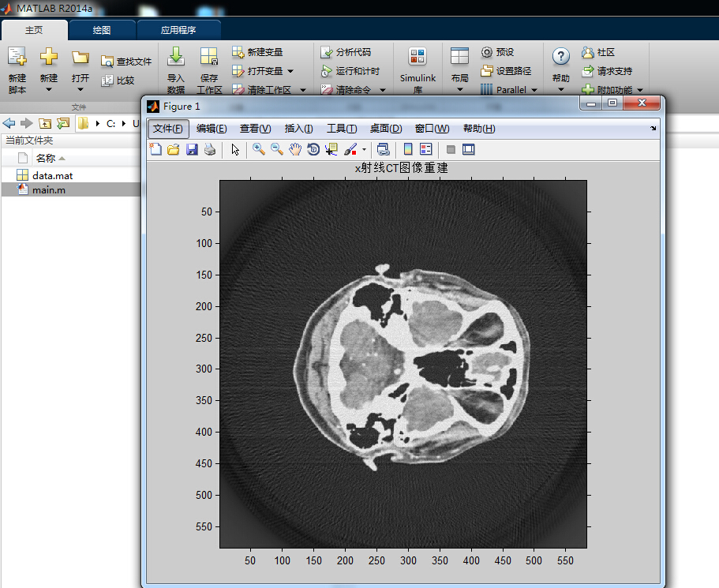Viewport: 719px width, 588px height.
Task: Click the New Script icon in MATLAB
Action: point(17,57)
